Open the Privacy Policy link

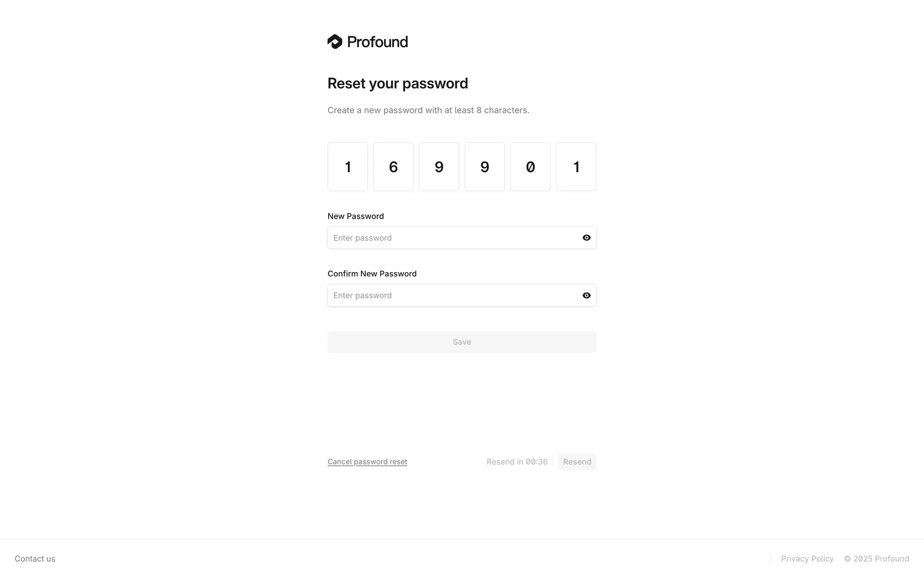pyautogui.click(x=807, y=559)
